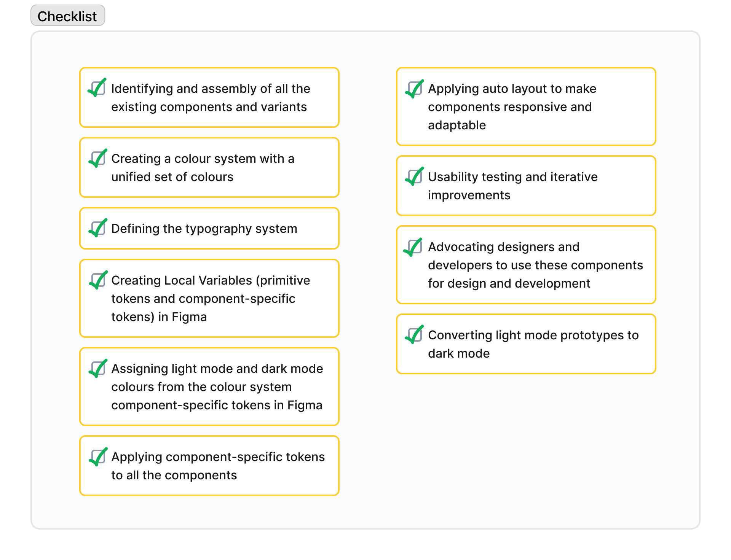Click the Advocating designers and developers text
Image resolution: width=731 pixels, height=560 pixels.
coord(535,265)
